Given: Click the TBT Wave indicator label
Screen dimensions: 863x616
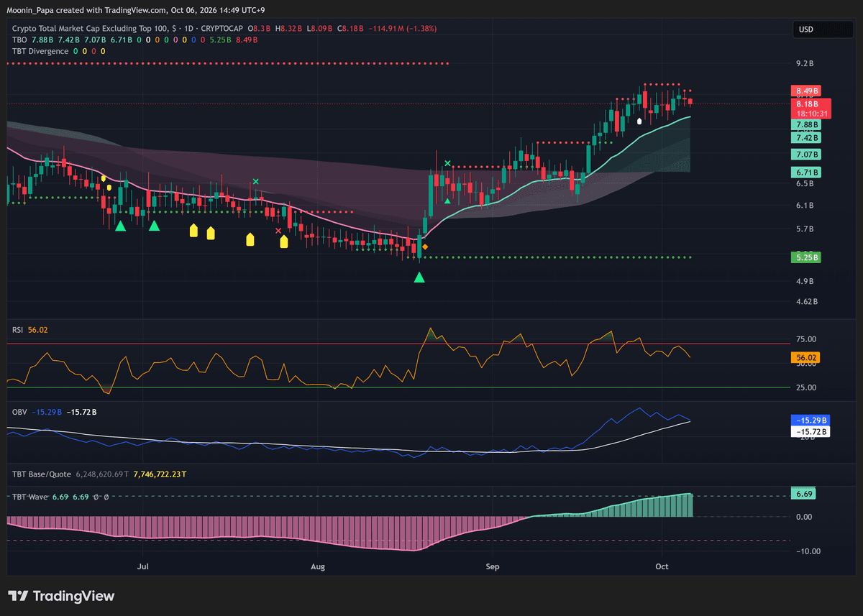Looking at the screenshot, I should point(30,497).
